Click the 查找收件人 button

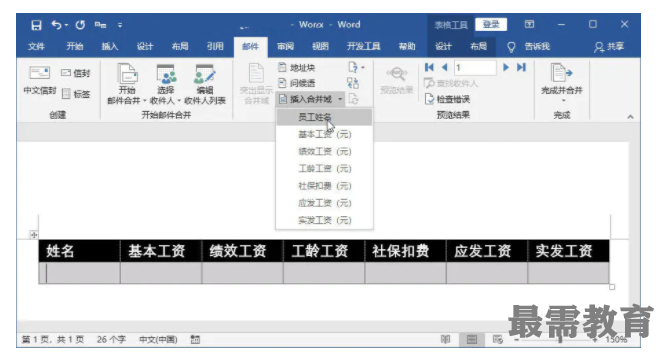451,83
